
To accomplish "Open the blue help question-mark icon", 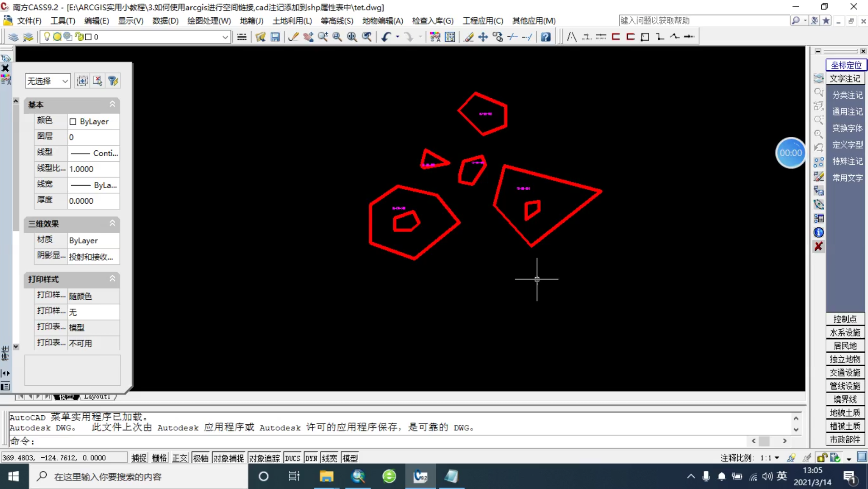I will click(x=546, y=37).
